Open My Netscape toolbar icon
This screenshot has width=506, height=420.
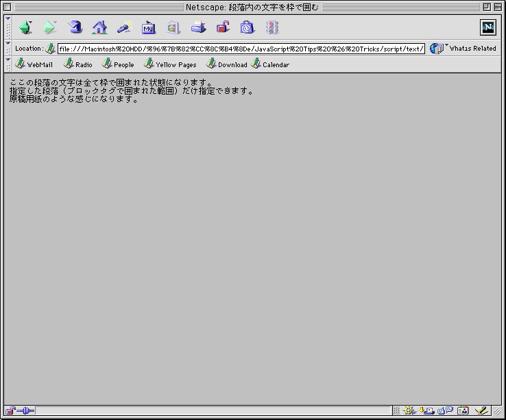click(x=149, y=27)
